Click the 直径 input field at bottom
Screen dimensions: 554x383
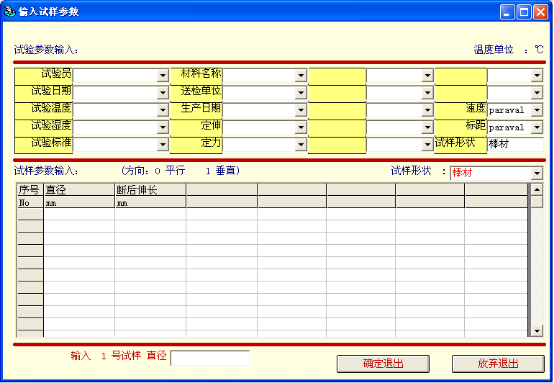210,358
